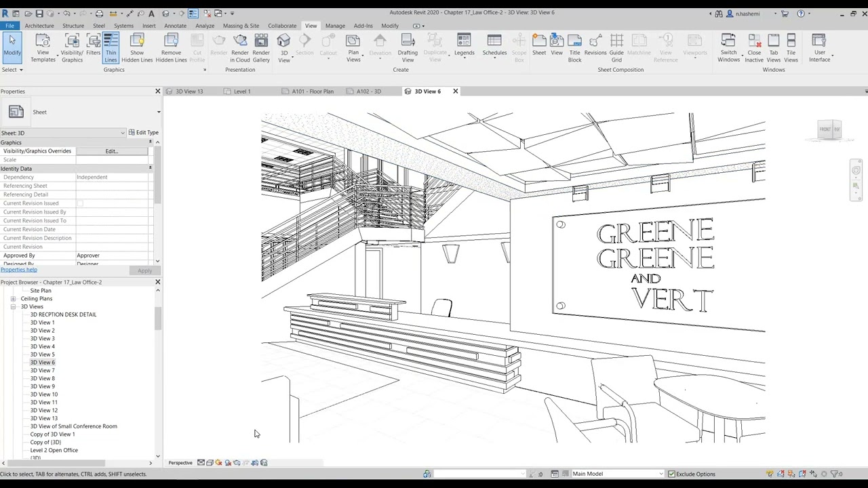Click the Perspective view control label
This screenshot has width=868, height=488.
(x=180, y=463)
